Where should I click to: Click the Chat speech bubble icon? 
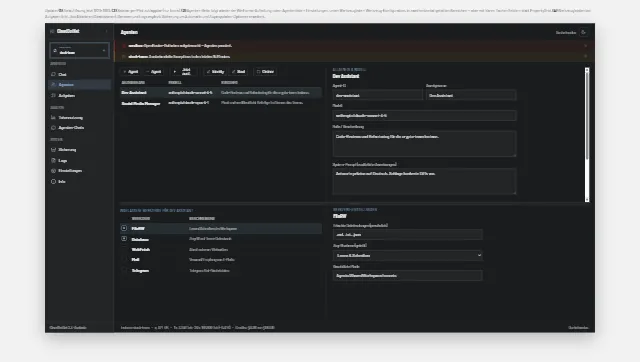click(x=53, y=74)
